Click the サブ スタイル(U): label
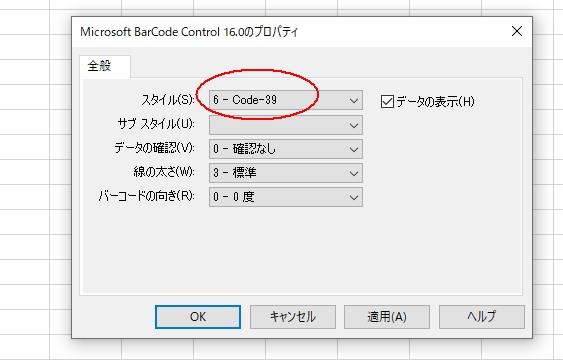The image size is (563, 360). click(x=156, y=124)
